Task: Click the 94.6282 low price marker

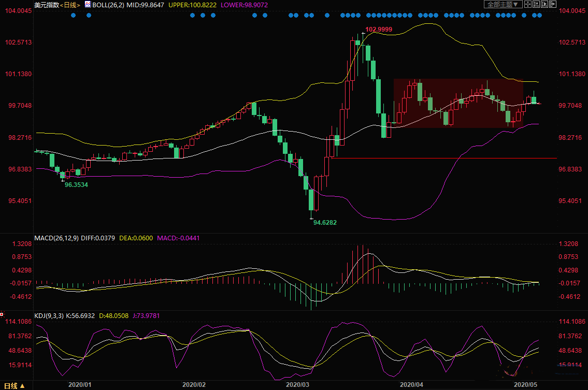Action: pyautogui.click(x=325, y=222)
